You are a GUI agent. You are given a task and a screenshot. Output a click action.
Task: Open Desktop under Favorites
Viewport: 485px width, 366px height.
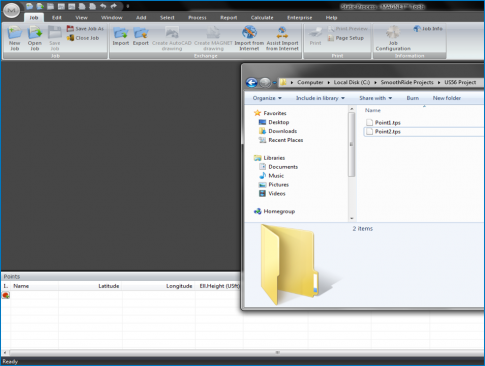coord(274,122)
